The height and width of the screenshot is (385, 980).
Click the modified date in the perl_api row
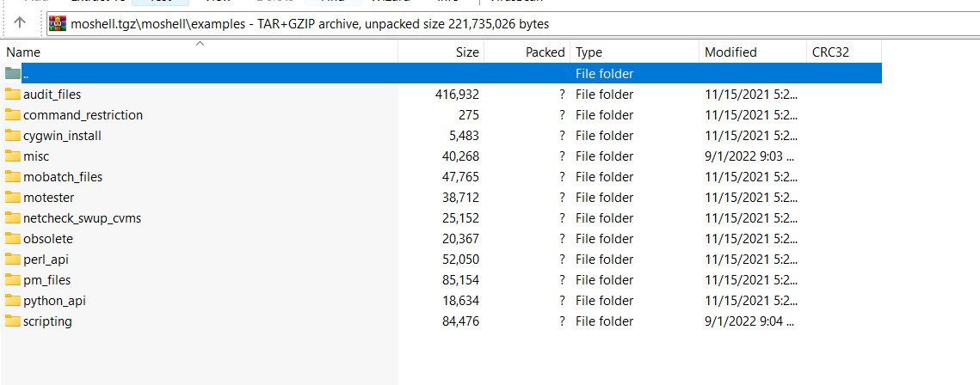click(751, 260)
